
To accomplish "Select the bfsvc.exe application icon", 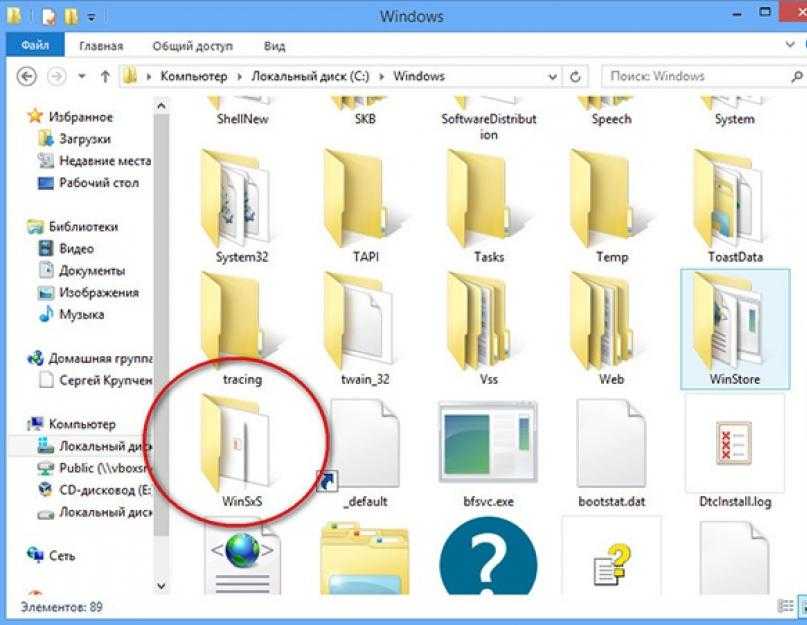I will (488, 443).
